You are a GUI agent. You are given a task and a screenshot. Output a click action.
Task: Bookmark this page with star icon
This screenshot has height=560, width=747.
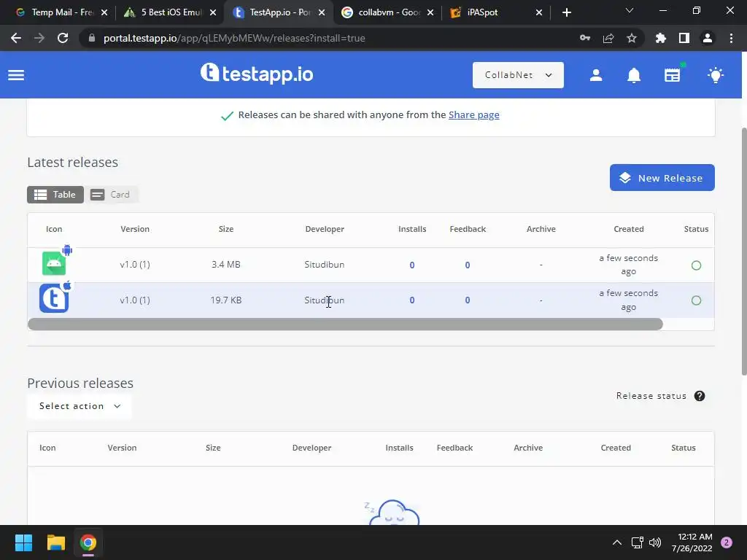click(x=631, y=38)
